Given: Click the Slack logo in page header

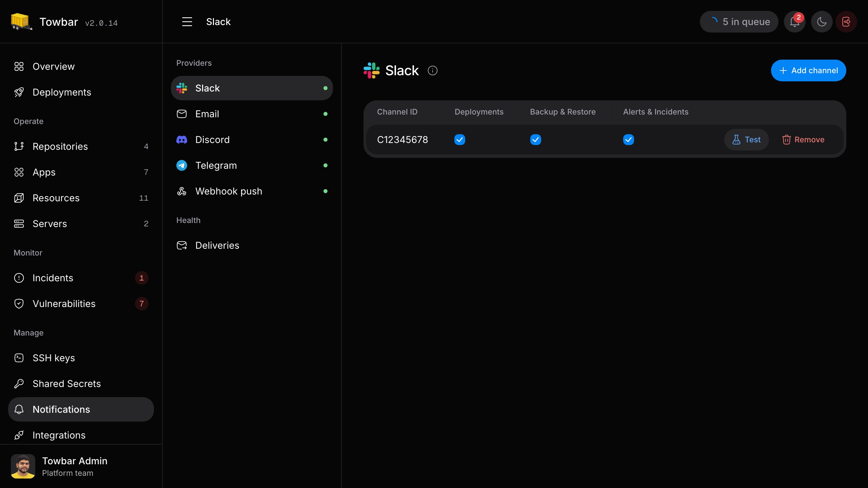Looking at the screenshot, I should (x=372, y=70).
